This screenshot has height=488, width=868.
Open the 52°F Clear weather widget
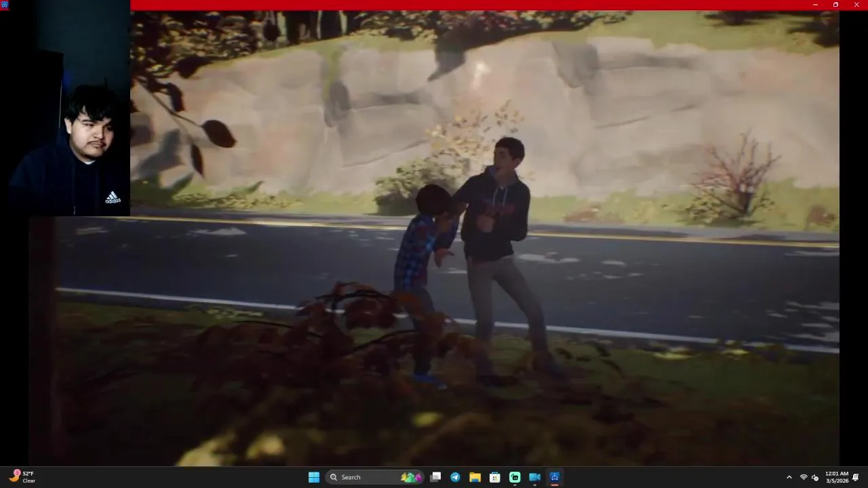22,477
